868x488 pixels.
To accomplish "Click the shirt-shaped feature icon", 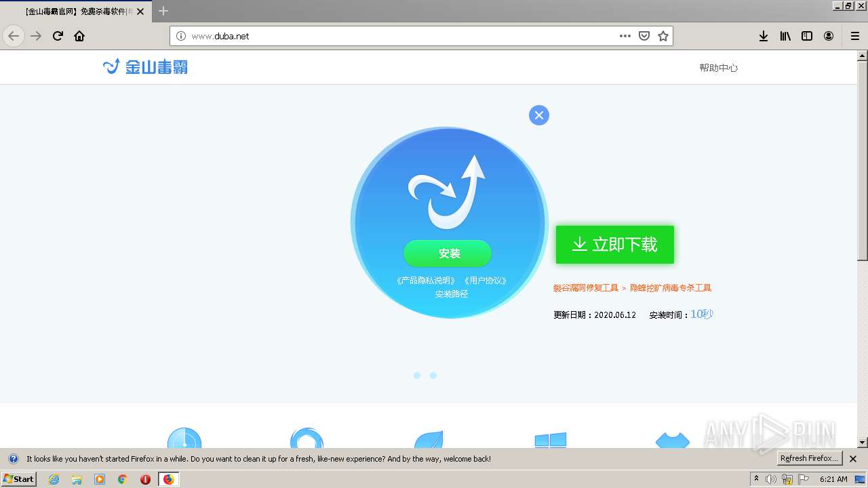I will click(673, 441).
